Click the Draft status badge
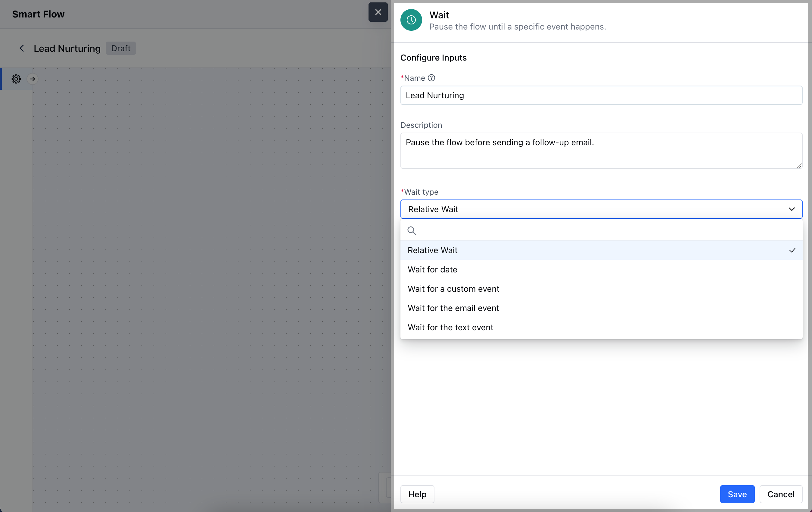812x512 pixels. coord(120,48)
